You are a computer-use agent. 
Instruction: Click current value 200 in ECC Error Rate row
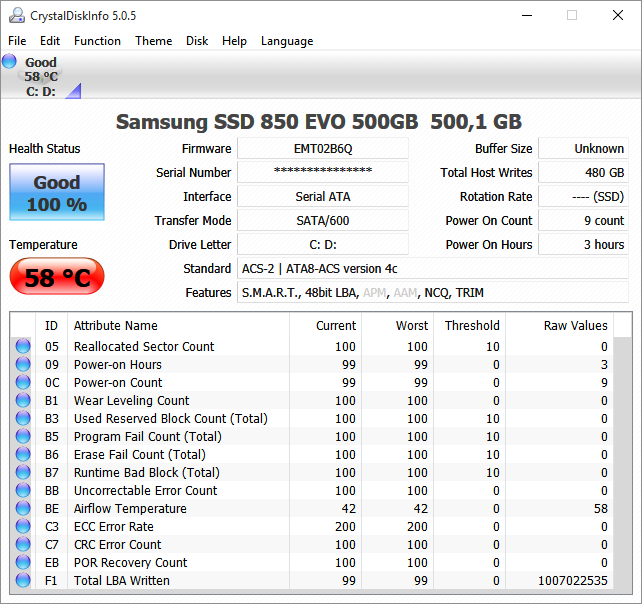(x=345, y=527)
